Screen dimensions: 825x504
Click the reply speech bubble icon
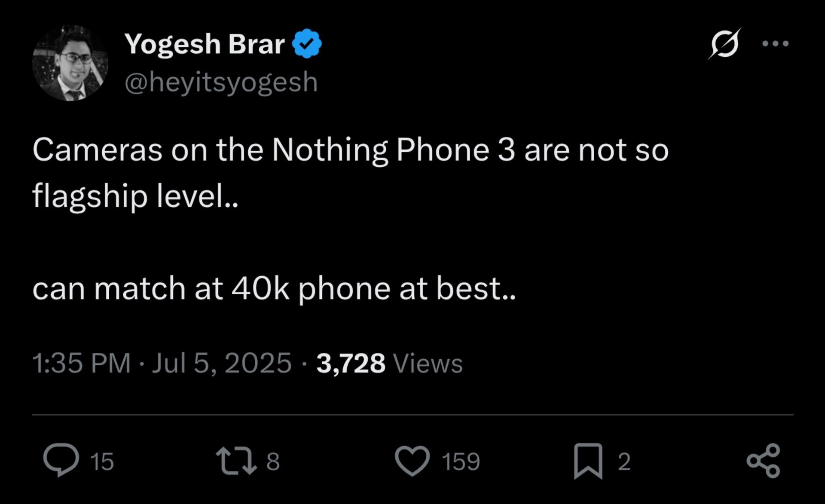pyautogui.click(x=61, y=460)
